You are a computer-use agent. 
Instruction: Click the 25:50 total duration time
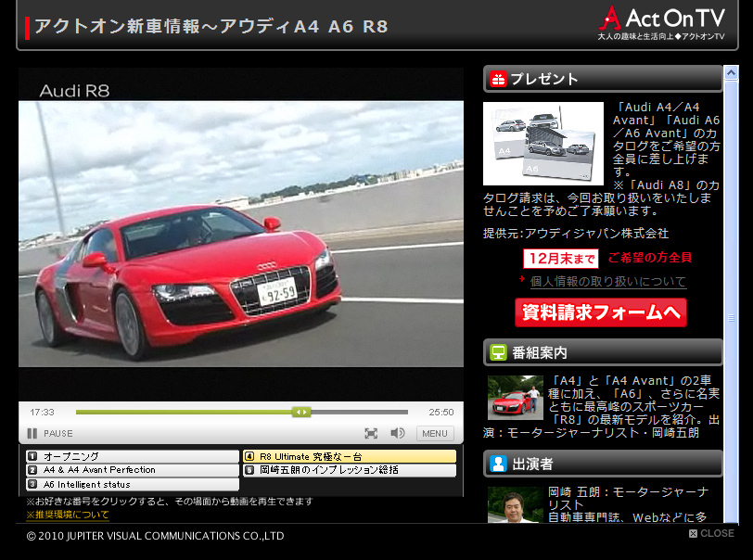(440, 412)
